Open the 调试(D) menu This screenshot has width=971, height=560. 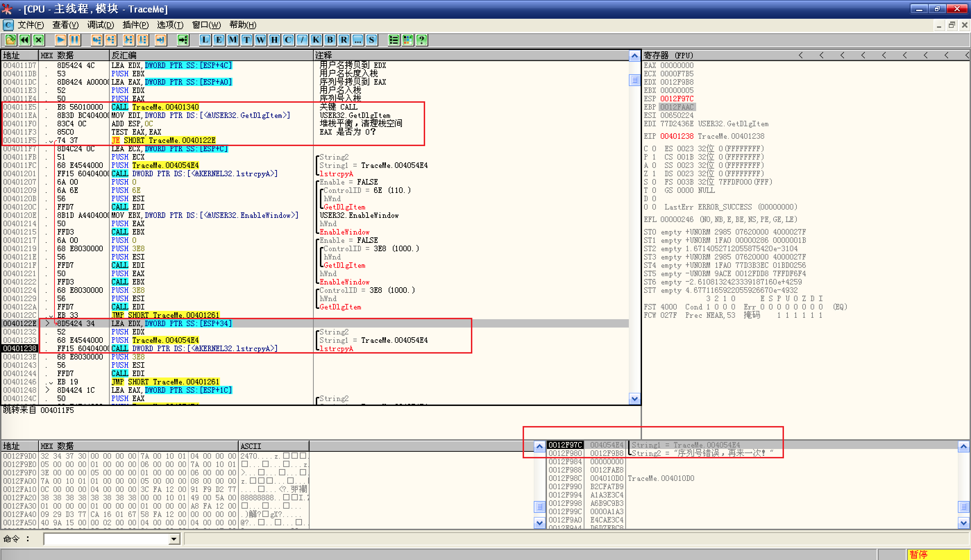pyautogui.click(x=100, y=25)
